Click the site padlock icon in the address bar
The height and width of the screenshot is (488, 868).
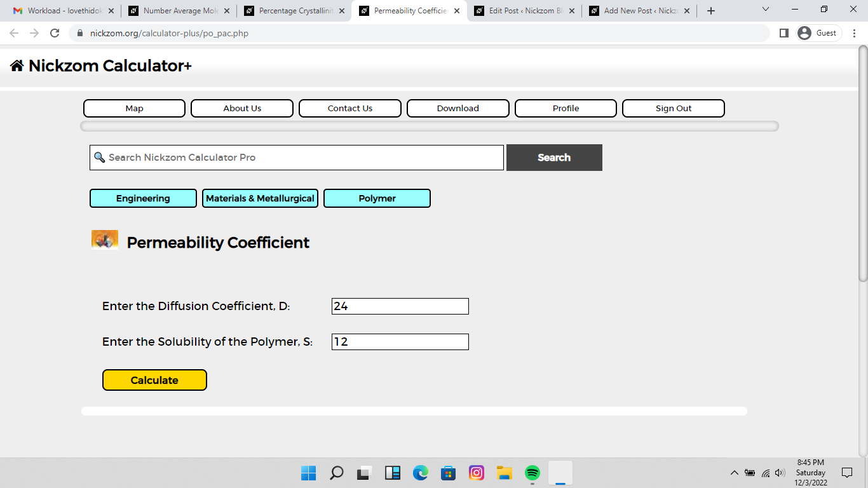80,33
